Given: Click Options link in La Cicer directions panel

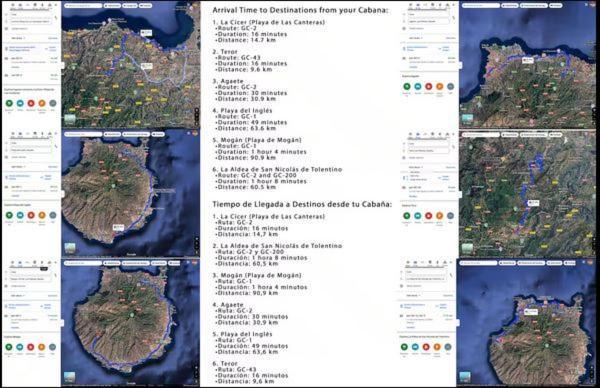Looking at the screenshot, I should (52, 38).
